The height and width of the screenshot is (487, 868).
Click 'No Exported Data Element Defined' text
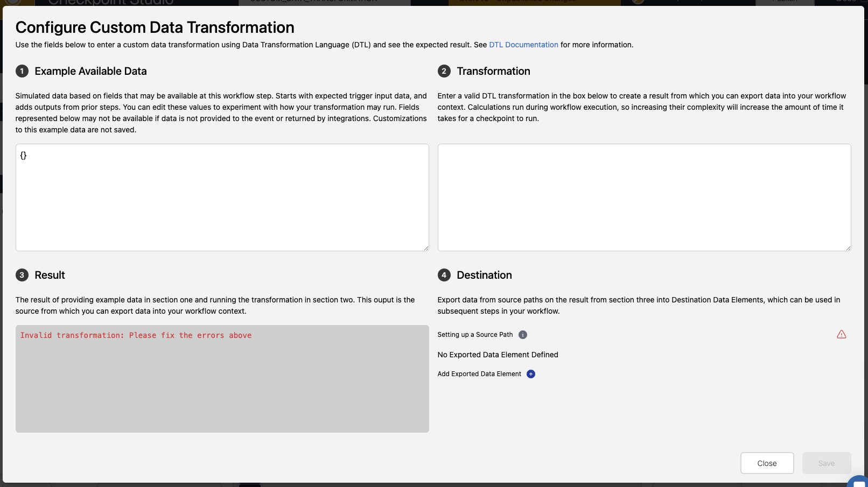point(498,355)
